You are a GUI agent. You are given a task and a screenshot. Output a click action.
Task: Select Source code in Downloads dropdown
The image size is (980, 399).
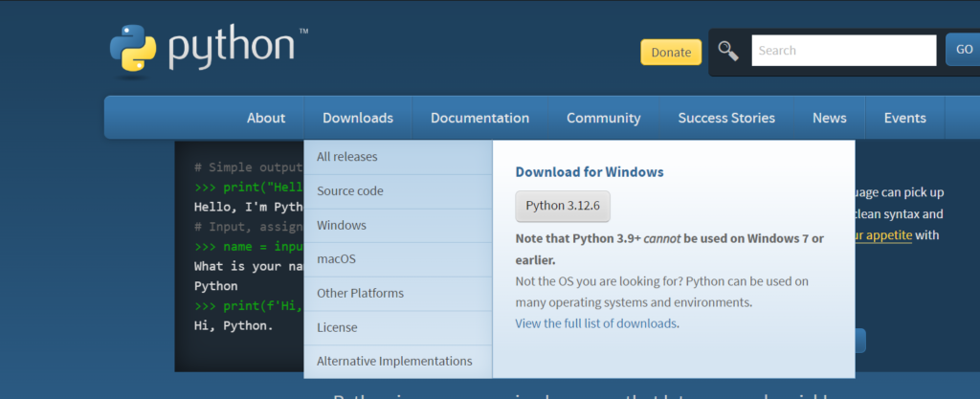[x=398, y=191]
